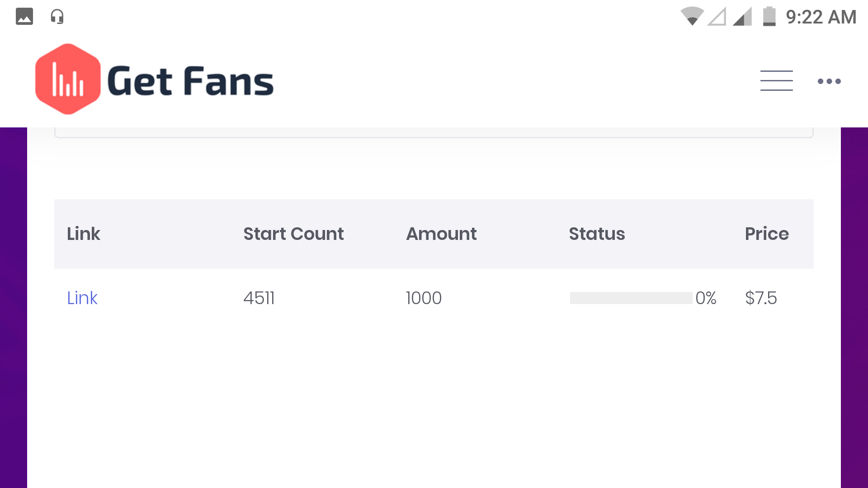Tap the 9:22 AM clock

(821, 17)
